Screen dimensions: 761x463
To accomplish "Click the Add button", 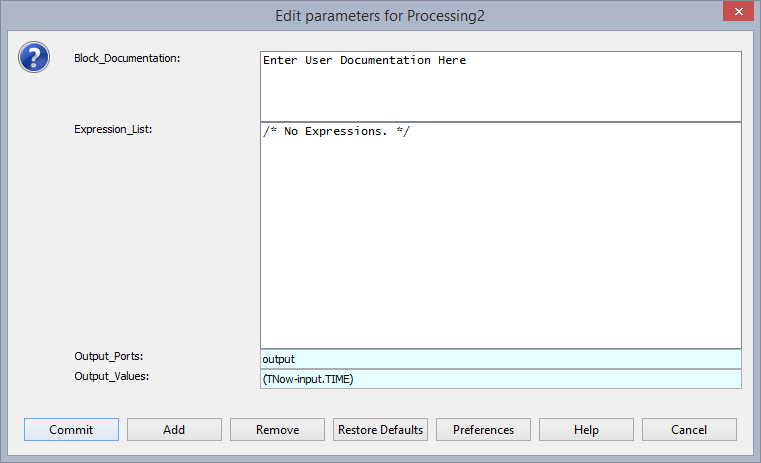I will (x=174, y=430).
